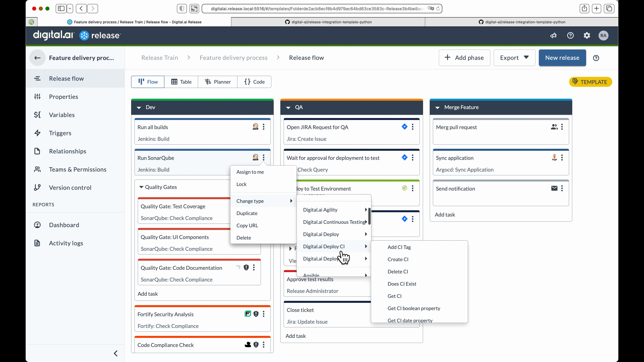Click the shield icon on Code Compliance Check
Image resolution: width=644 pixels, height=362 pixels.
click(x=256, y=345)
